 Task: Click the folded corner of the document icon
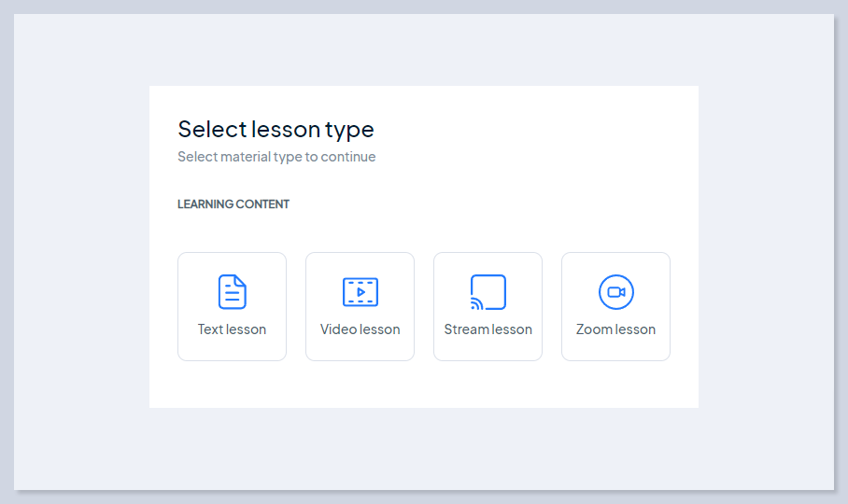click(241, 280)
